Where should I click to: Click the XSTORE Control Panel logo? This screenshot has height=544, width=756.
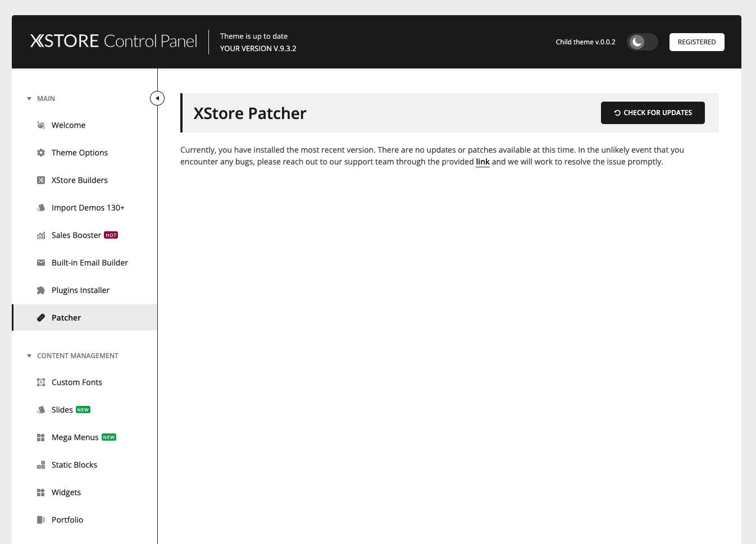tap(113, 41)
